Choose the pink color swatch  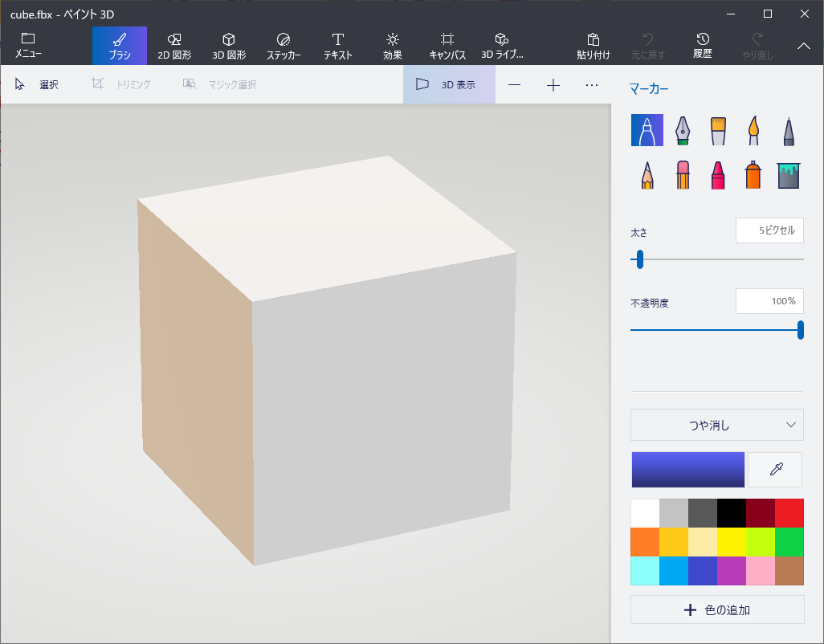click(761, 570)
